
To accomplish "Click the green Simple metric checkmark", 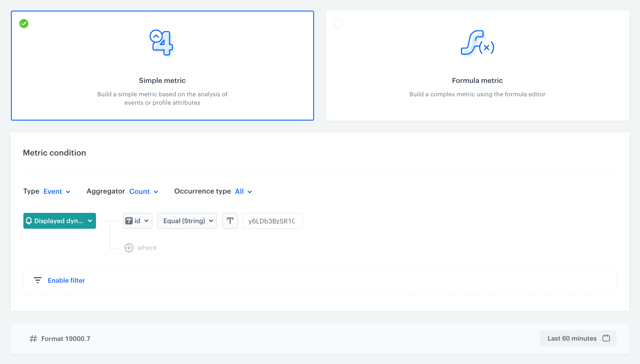I will 24,24.
